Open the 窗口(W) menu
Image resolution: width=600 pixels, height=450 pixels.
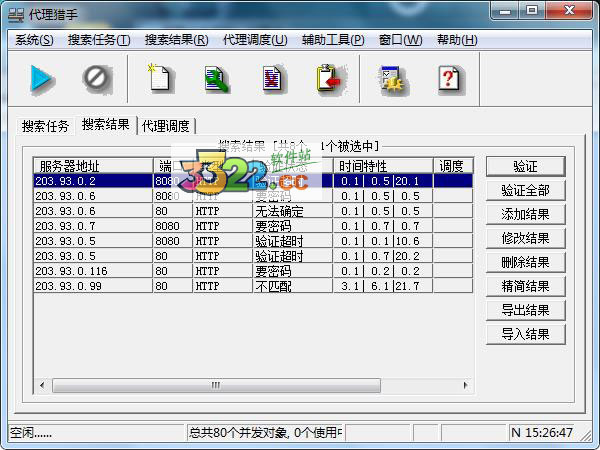tap(401, 40)
